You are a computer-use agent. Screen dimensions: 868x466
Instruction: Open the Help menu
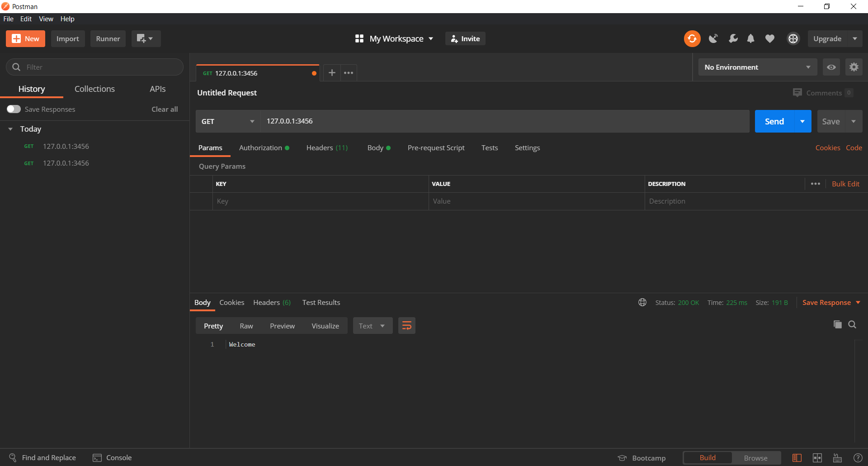pos(67,19)
